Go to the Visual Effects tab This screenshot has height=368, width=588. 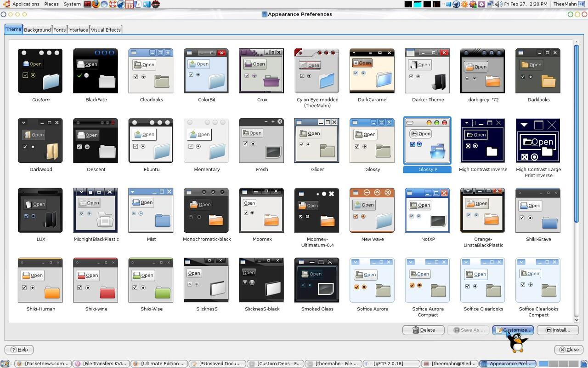pos(106,30)
